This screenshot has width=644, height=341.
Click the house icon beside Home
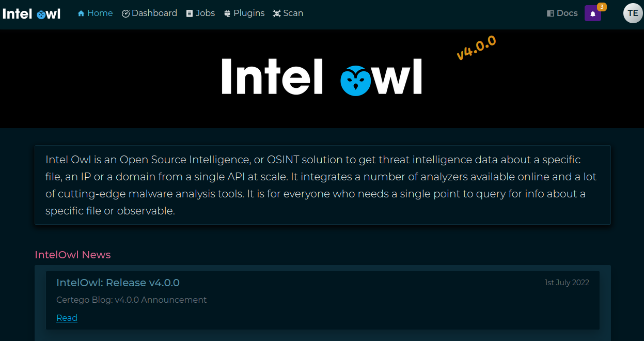(x=81, y=13)
